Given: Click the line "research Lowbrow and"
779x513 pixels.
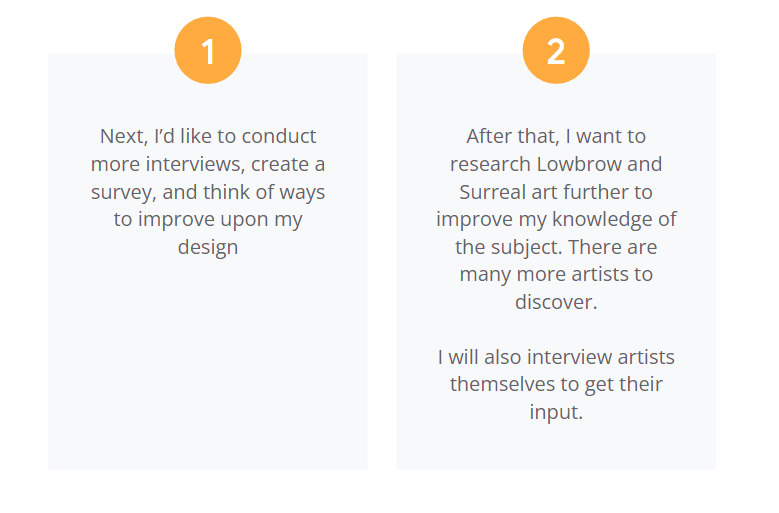Looking at the screenshot, I should pyautogui.click(x=556, y=164).
